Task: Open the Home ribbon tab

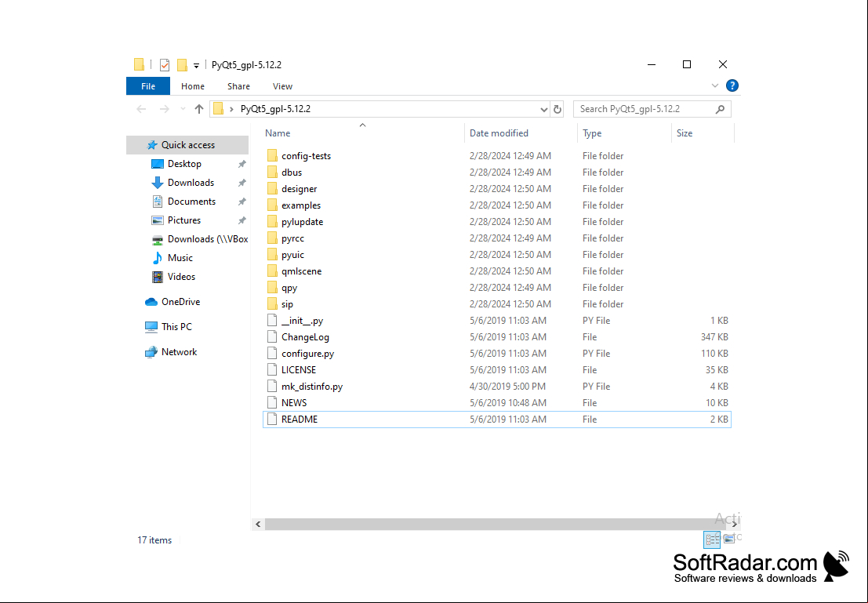Action: [193, 86]
